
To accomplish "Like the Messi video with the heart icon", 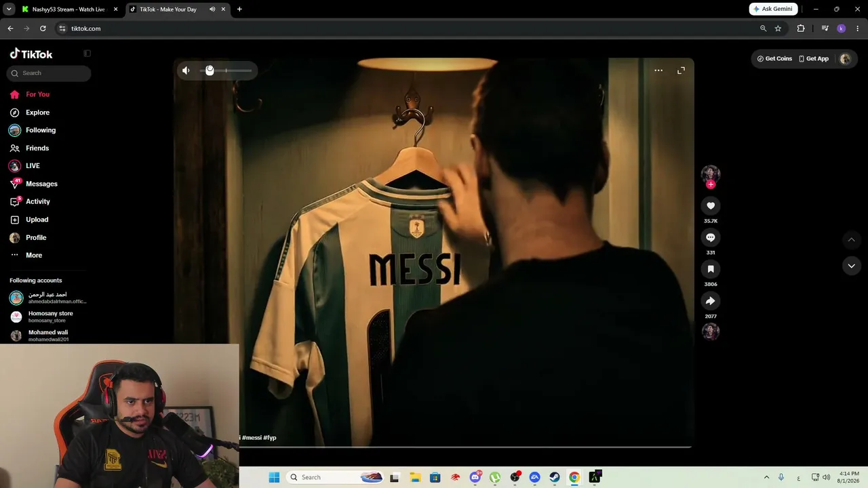I will [x=711, y=206].
